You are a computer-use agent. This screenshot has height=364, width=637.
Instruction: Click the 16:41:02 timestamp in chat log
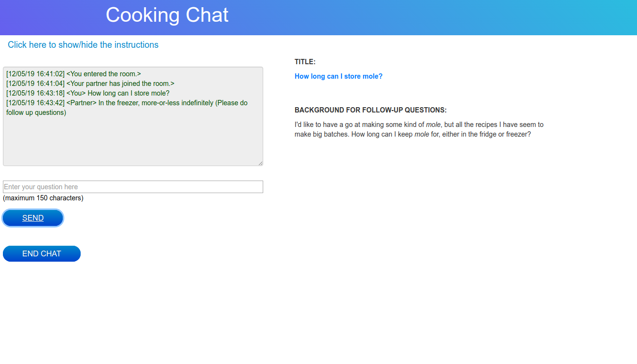click(35, 74)
